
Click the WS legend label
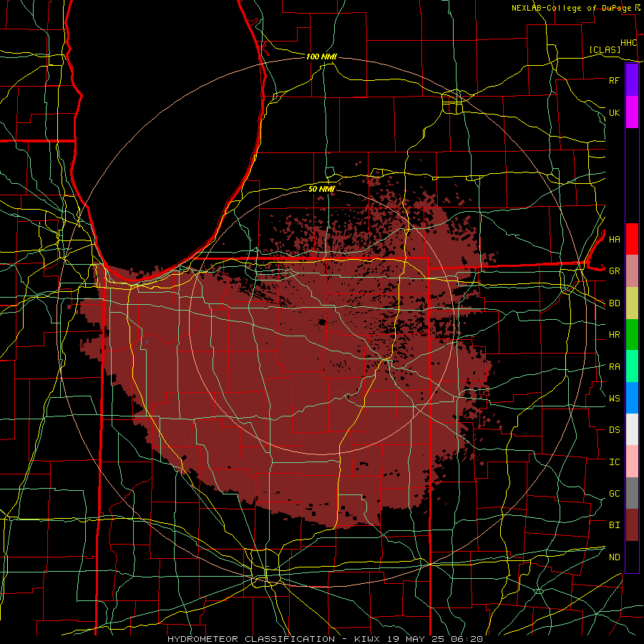[614, 399]
